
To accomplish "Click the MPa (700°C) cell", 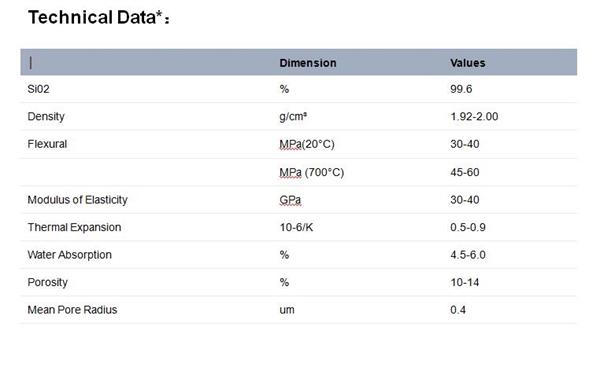I will (x=311, y=172).
